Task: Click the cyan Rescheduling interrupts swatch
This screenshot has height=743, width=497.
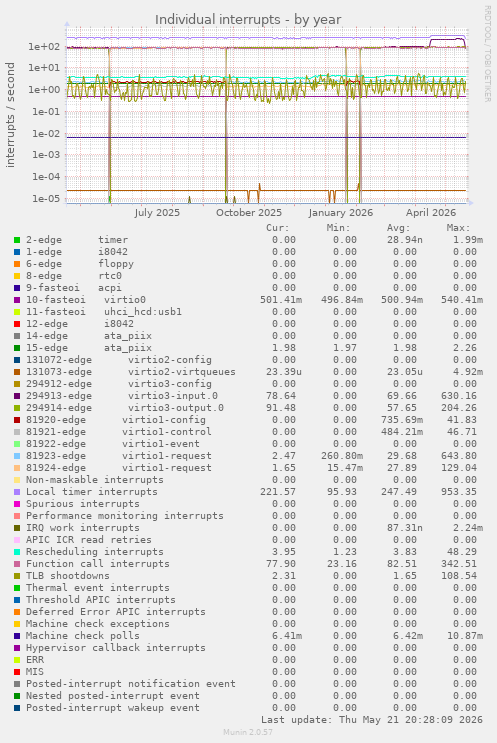Action: 17,553
